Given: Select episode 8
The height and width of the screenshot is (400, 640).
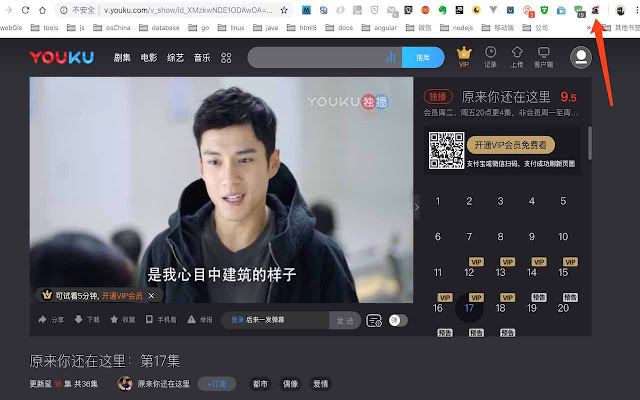Looking at the screenshot, I should pyautogui.click(x=500, y=237).
